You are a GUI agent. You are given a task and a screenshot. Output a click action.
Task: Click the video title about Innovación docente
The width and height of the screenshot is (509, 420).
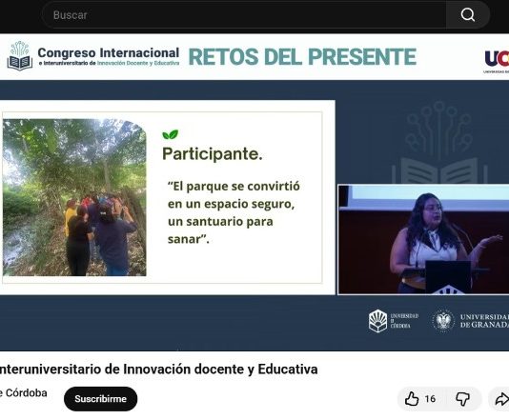(158, 370)
